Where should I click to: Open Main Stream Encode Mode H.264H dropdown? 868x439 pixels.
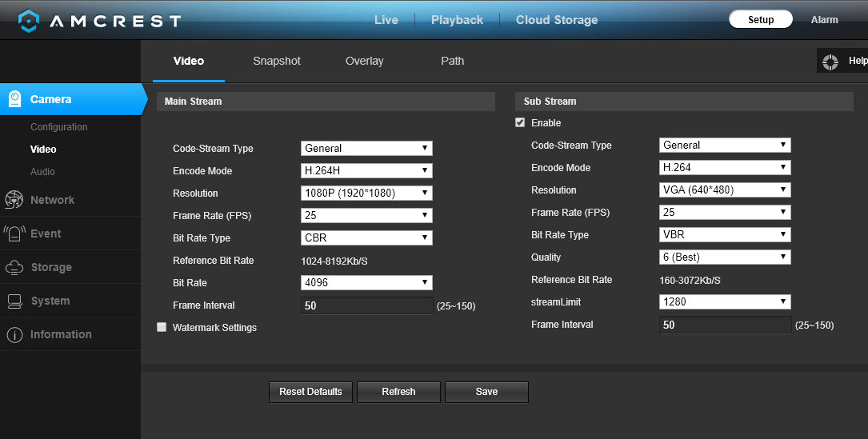366,170
